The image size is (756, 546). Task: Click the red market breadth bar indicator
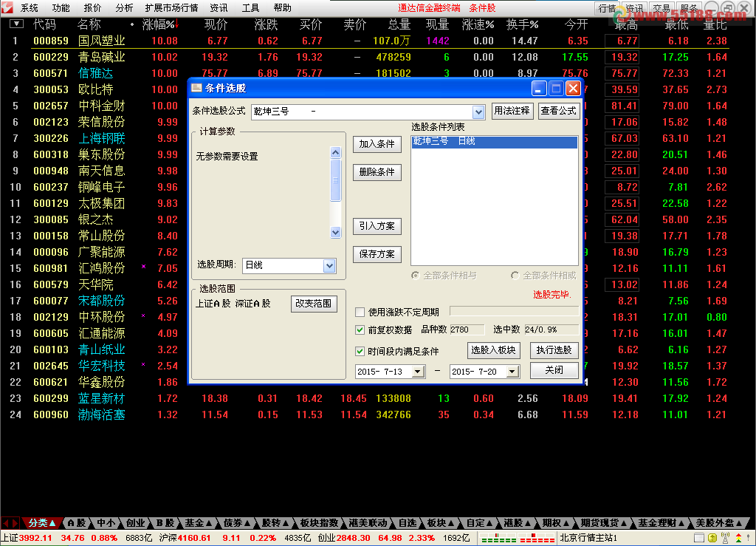point(537,539)
